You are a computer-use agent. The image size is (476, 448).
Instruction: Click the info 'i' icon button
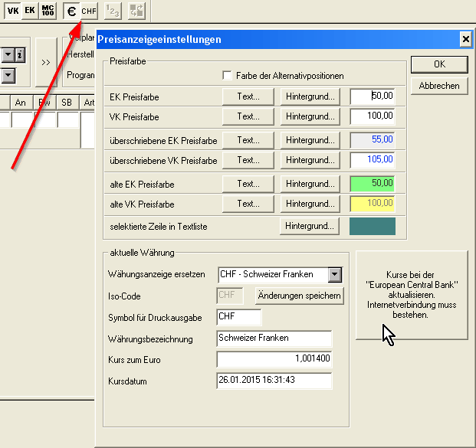click(x=20, y=55)
